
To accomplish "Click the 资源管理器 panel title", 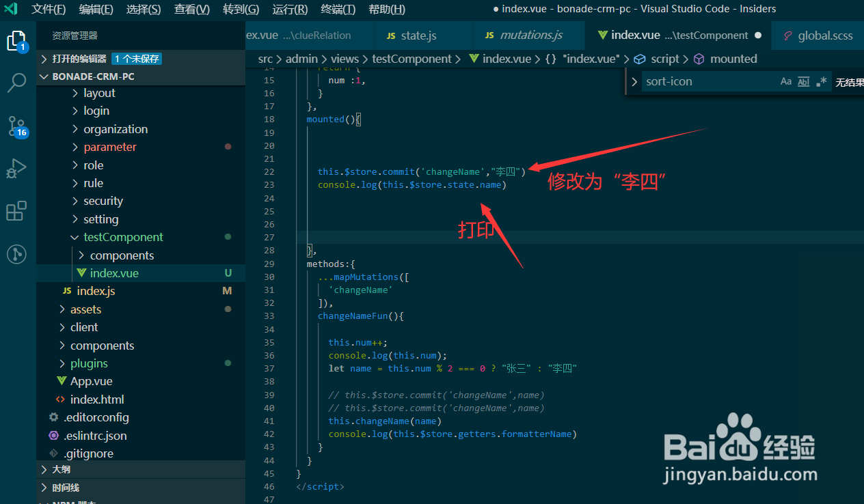I will pyautogui.click(x=75, y=36).
